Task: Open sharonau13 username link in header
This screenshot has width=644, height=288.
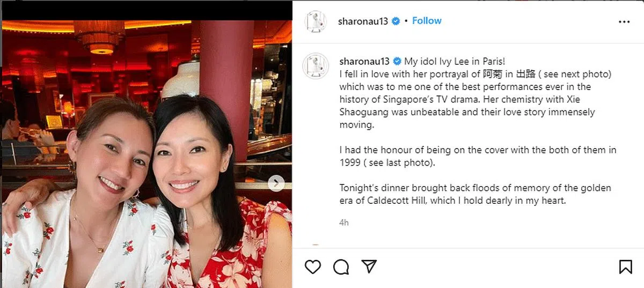Action: point(364,21)
